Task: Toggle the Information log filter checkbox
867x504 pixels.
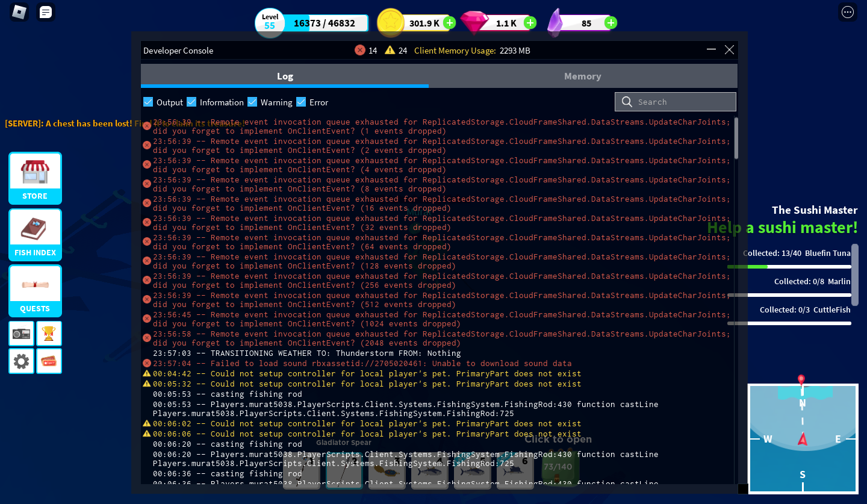Action: point(191,102)
